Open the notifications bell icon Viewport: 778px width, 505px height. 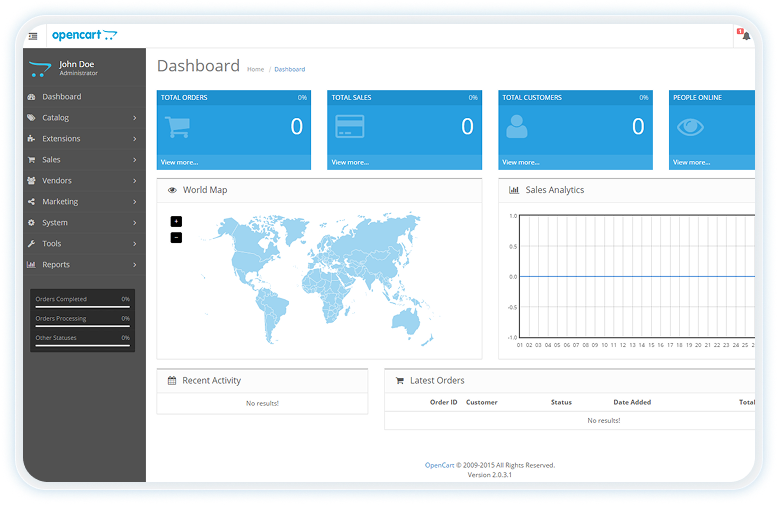(745, 36)
